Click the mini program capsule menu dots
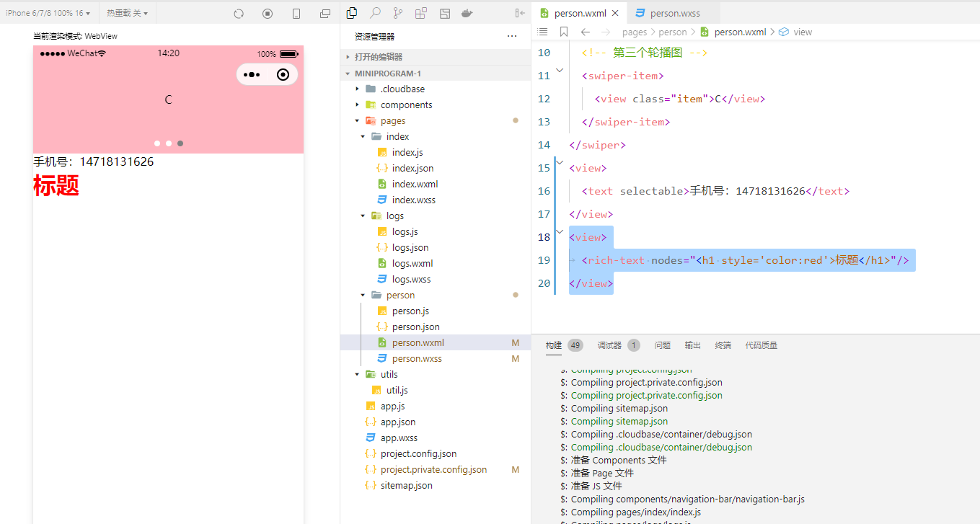The width and height of the screenshot is (980, 524). [252, 74]
